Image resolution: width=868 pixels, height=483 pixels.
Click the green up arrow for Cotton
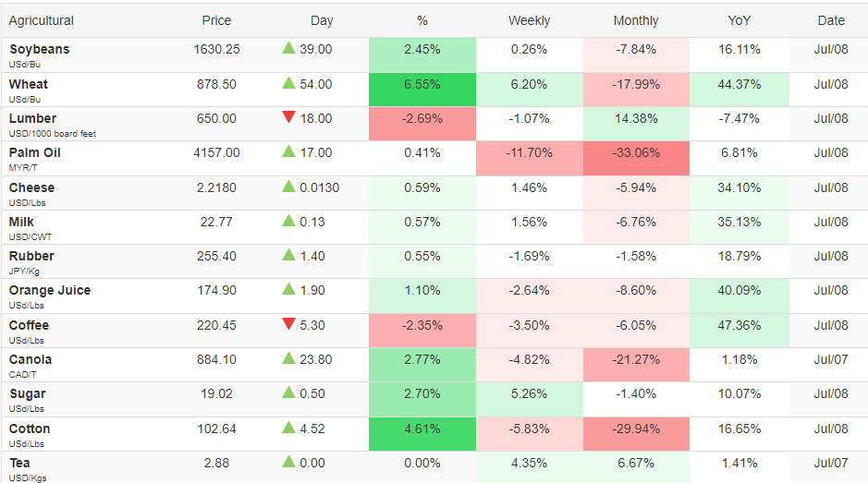pos(288,427)
